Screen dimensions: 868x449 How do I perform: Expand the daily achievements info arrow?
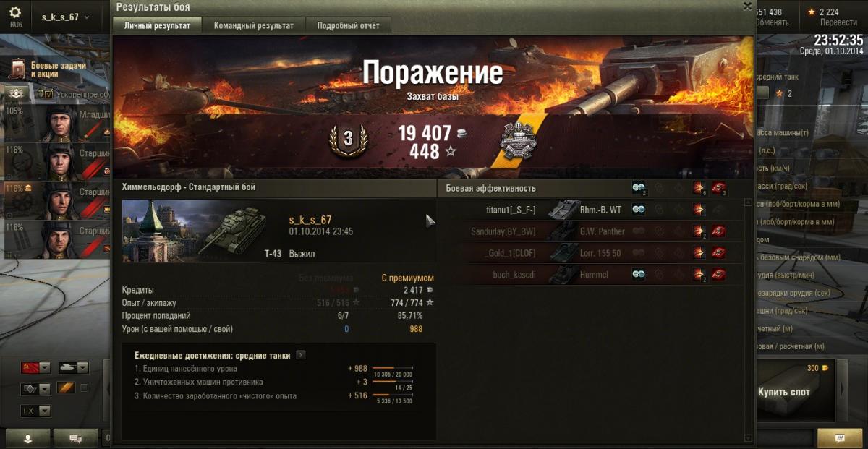point(301,355)
